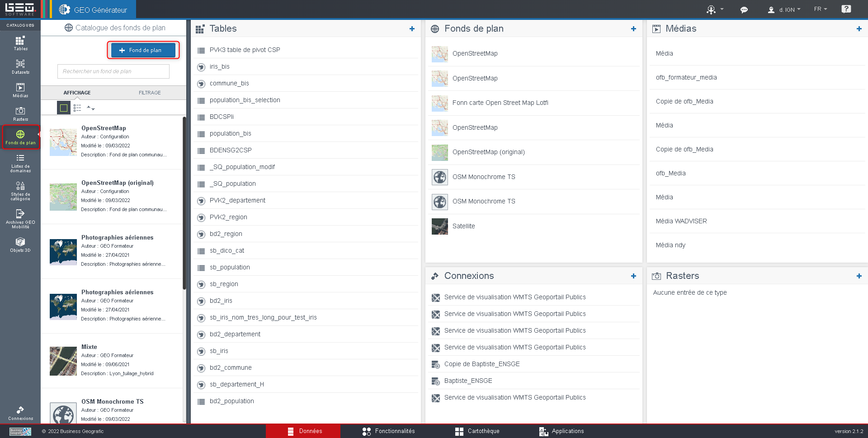Image resolution: width=868 pixels, height=438 pixels.
Task: Expand the user network icon dropdown
Action: pyautogui.click(x=714, y=9)
